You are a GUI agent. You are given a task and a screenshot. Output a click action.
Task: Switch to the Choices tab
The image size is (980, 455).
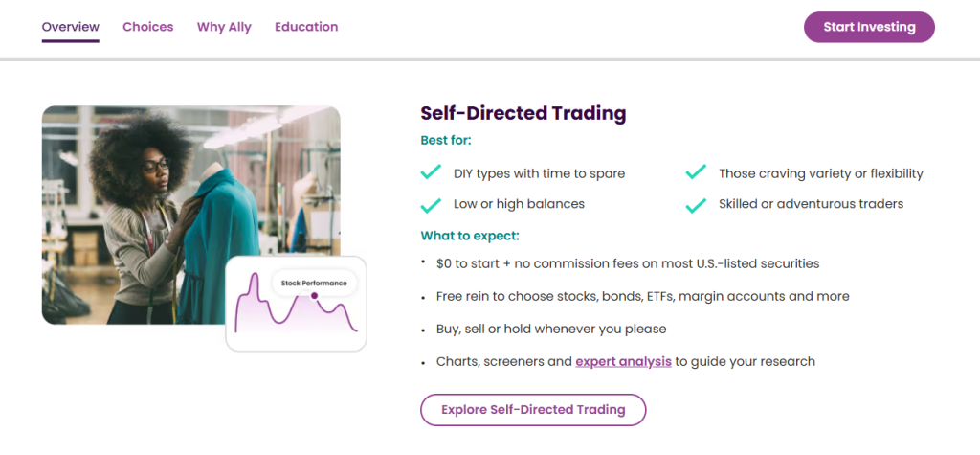click(148, 27)
